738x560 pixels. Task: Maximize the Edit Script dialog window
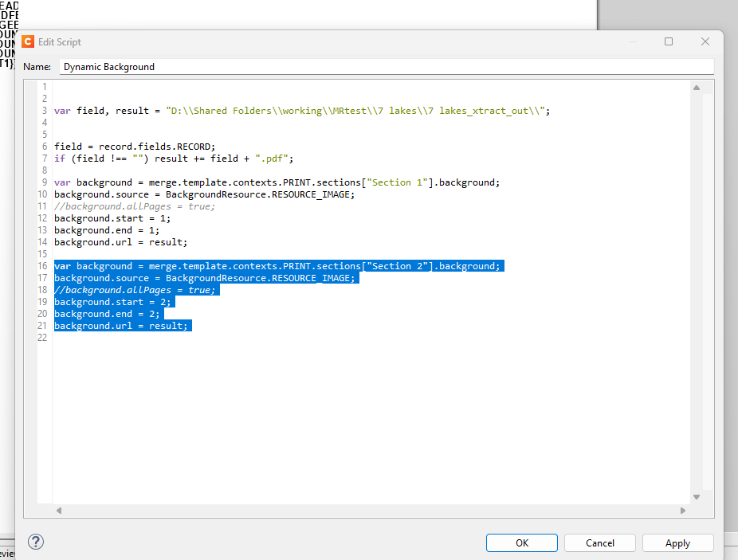point(669,41)
